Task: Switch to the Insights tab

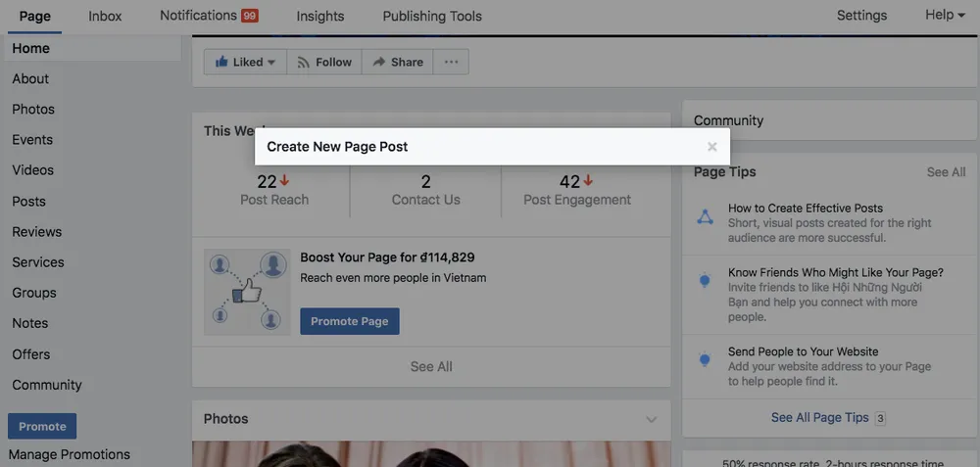Action: pyautogui.click(x=320, y=16)
